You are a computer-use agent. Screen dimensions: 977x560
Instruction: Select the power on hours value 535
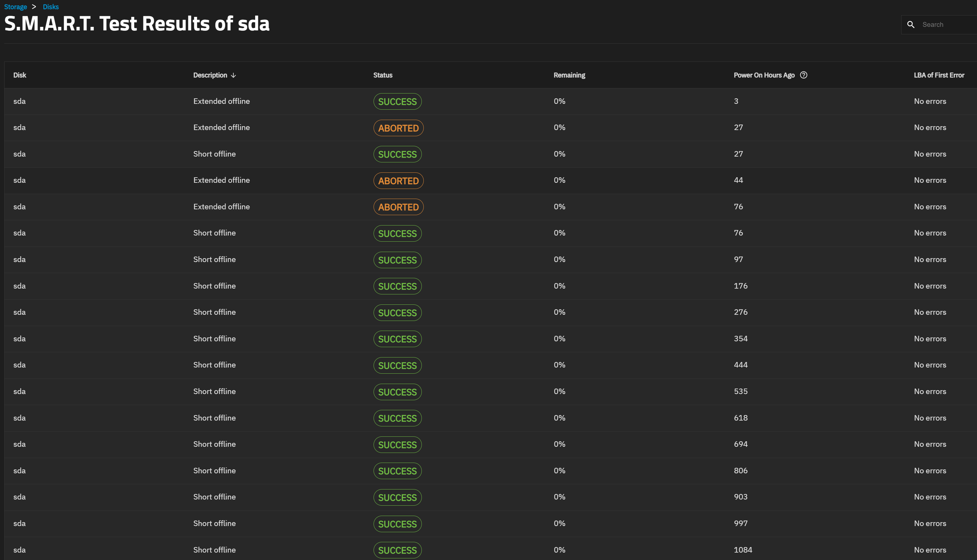pos(740,391)
